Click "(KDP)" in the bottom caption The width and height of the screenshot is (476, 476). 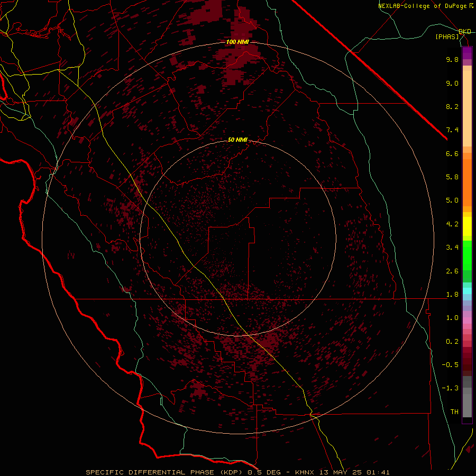tap(231, 472)
